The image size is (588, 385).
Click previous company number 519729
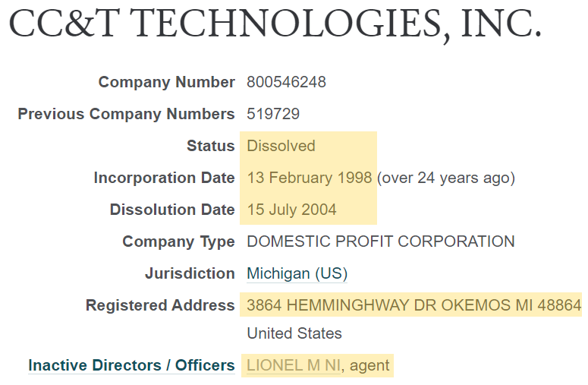point(273,114)
